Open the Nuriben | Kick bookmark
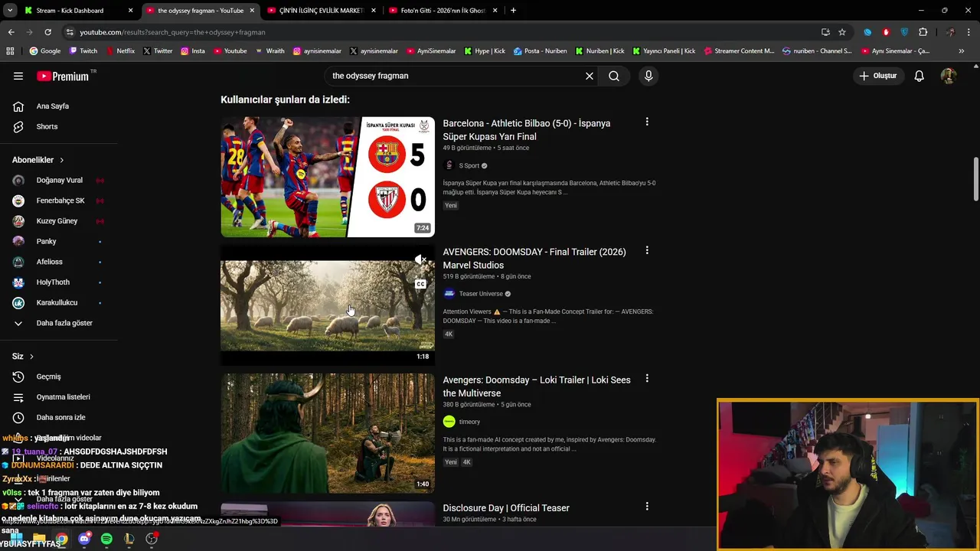Screen dimensions: 980x551 (x=599, y=51)
